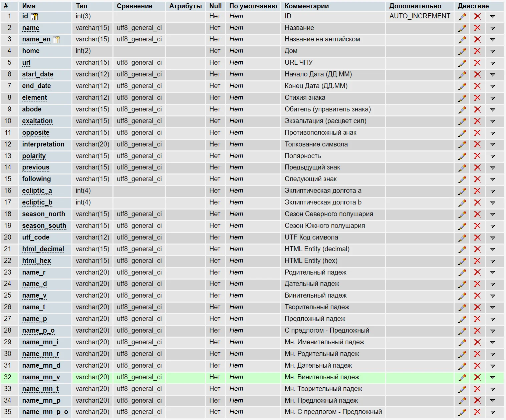
Task: Click pencil icon for exaltation row
Action: (x=462, y=121)
